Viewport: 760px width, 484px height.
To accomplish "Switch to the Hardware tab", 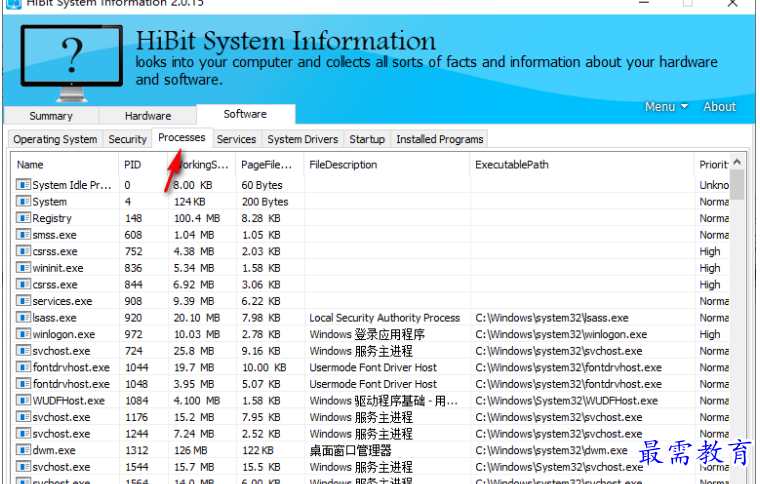I will point(148,116).
